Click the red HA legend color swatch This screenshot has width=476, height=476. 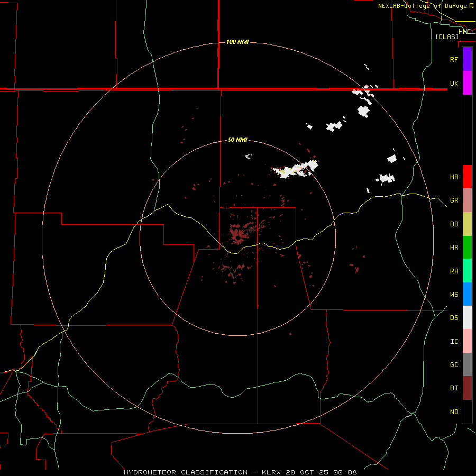pos(467,177)
